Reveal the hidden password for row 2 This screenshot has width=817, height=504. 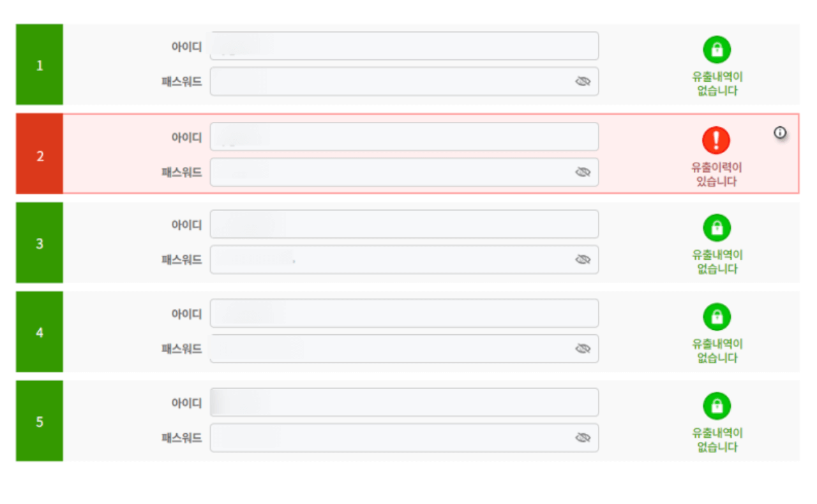(582, 170)
